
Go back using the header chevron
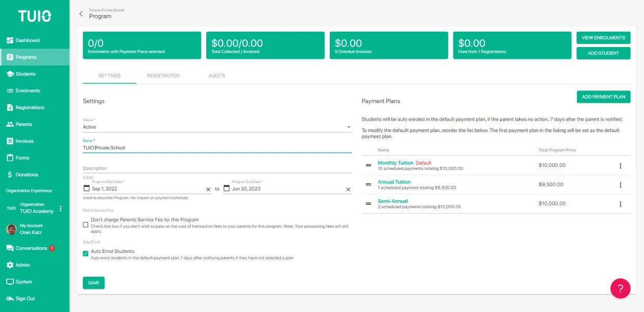pos(81,14)
